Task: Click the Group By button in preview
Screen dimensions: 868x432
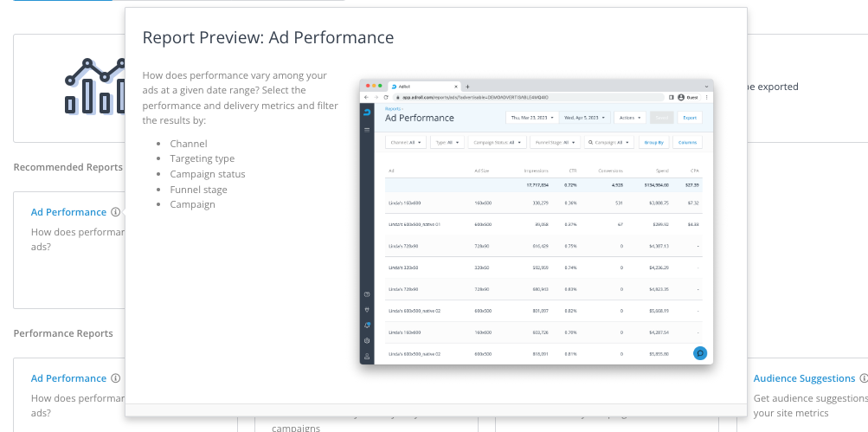Action: [653, 142]
